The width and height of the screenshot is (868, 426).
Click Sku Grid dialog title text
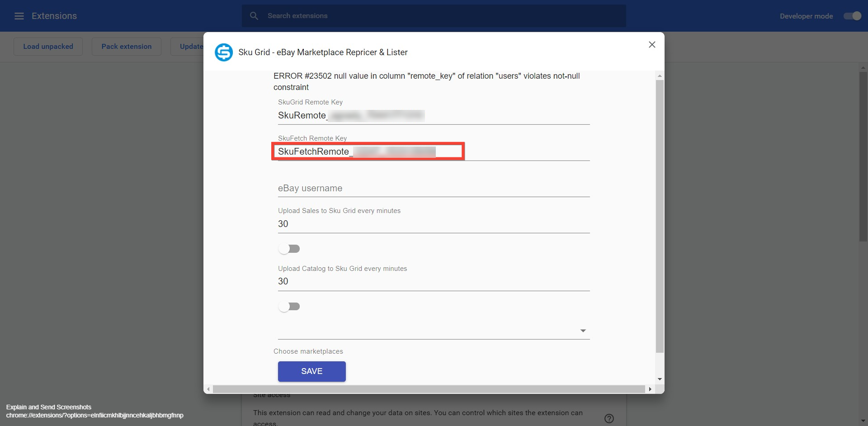pos(323,52)
